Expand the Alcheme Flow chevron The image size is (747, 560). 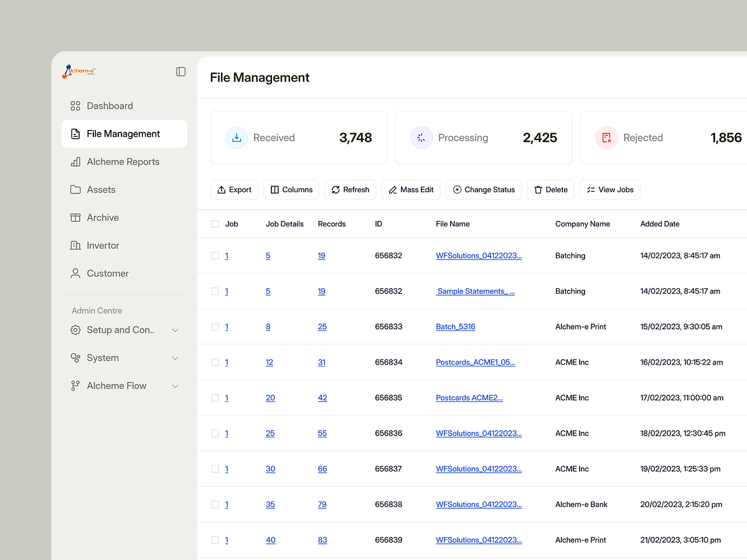pyautogui.click(x=175, y=386)
